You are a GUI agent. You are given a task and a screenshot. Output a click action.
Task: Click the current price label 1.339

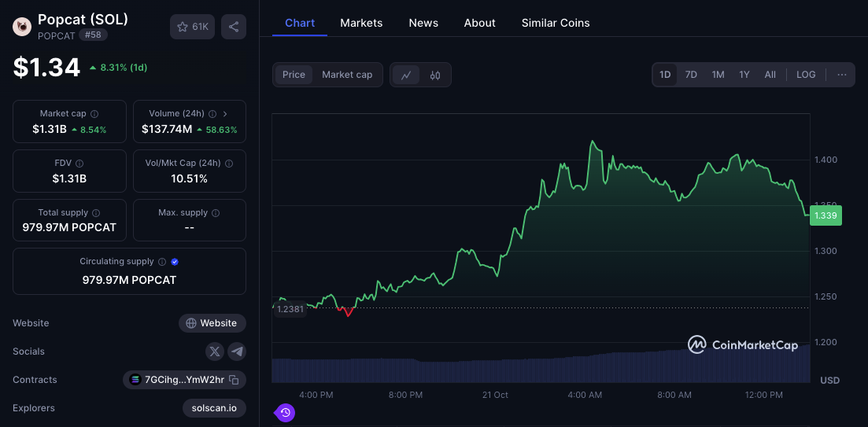[x=826, y=215]
